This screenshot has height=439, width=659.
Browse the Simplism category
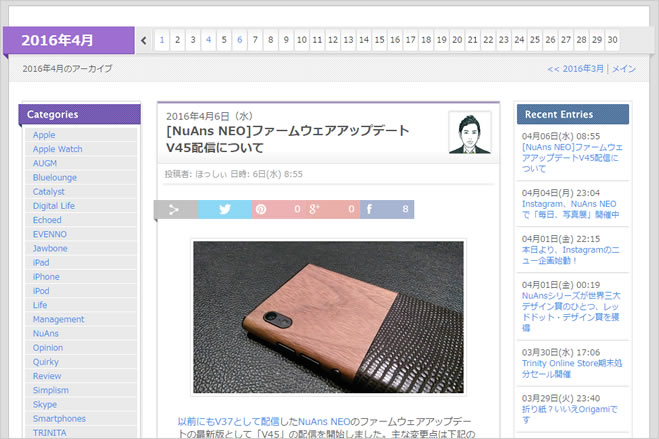coord(51,390)
